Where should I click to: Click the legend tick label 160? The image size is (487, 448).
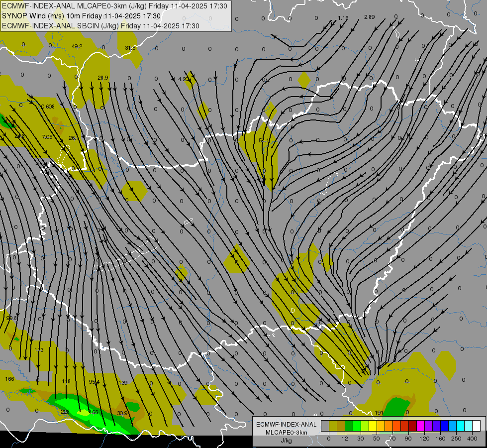440,439
